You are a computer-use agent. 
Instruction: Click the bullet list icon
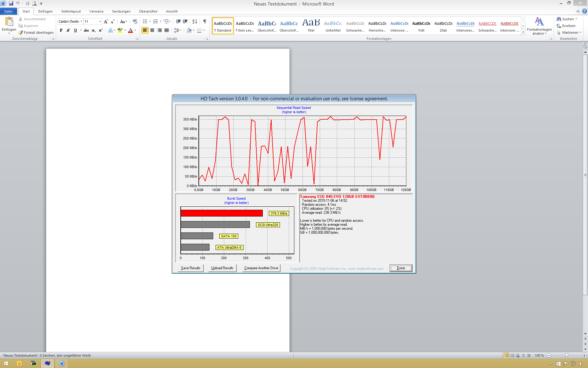[145, 21]
